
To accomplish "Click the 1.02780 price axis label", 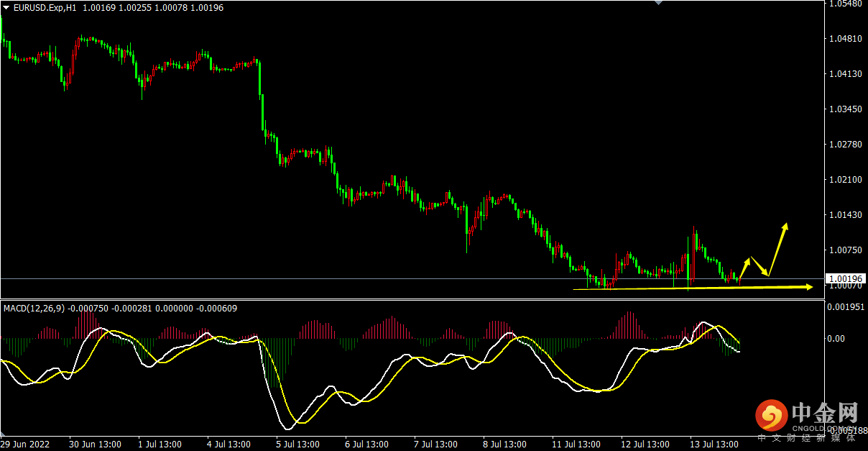I will pos(844,145).
